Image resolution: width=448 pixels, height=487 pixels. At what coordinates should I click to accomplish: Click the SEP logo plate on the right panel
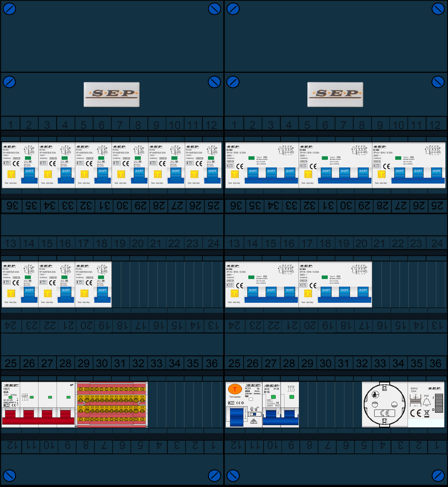[x=335, y=94]
